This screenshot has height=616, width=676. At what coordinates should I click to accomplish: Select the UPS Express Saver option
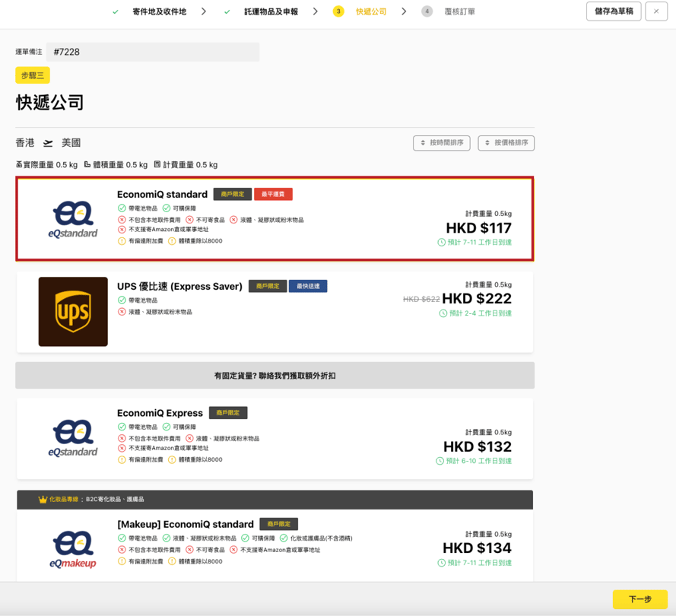click(275, 312)
